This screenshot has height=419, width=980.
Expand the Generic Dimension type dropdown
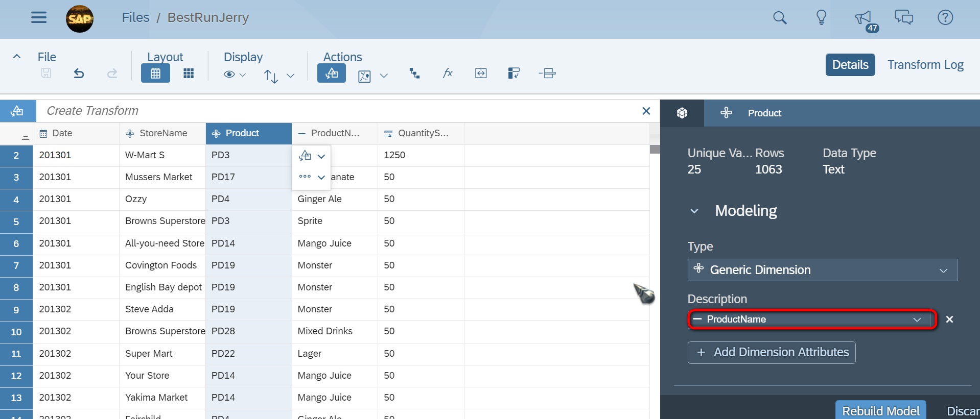pos(823,270)
